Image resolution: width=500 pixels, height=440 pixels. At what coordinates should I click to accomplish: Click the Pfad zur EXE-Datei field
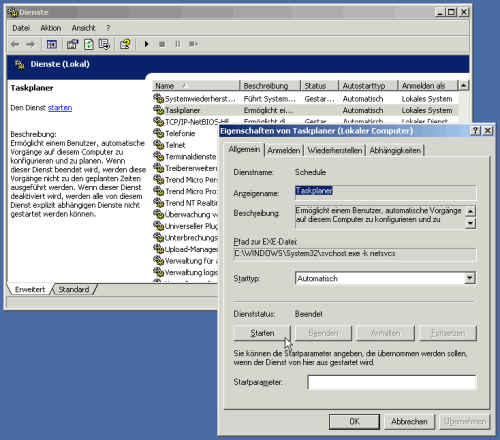(355, 254)
